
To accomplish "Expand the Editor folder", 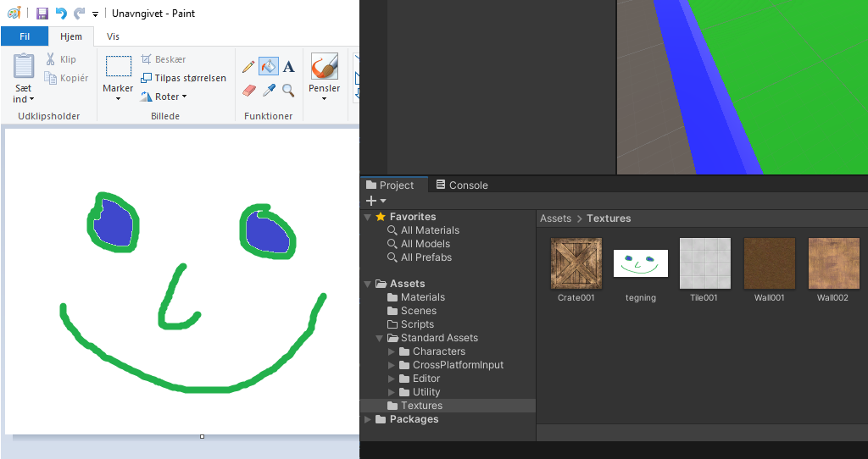I will point(392,379).
